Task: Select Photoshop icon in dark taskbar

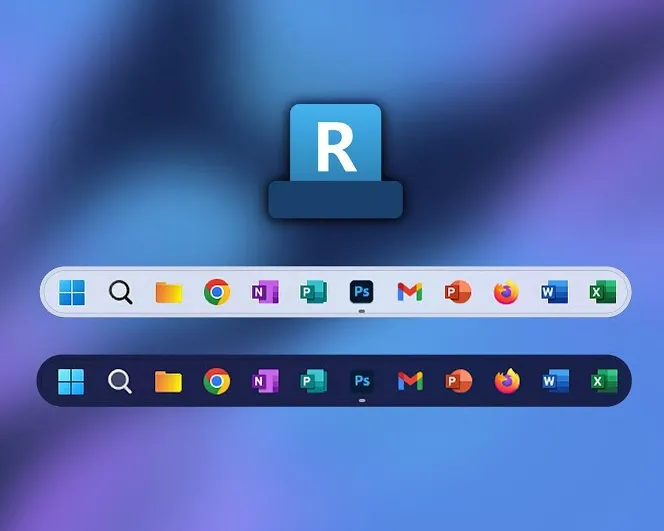Action: click(x=362, y=381)
